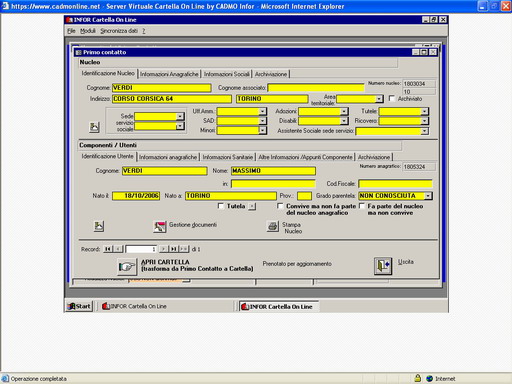
Task: Click the edit icon left of Gestione documenti
Action: [99, 226]
